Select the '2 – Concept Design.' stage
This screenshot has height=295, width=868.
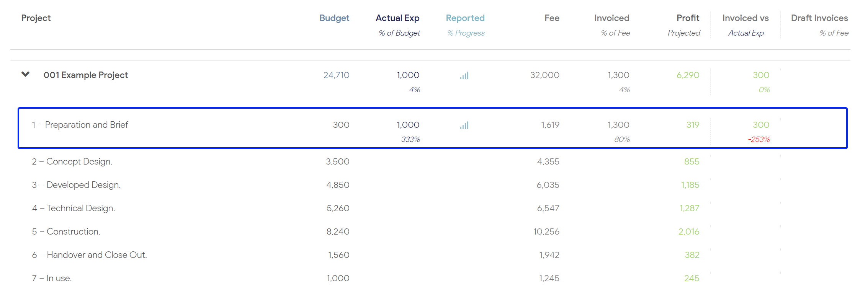(72, 161)
